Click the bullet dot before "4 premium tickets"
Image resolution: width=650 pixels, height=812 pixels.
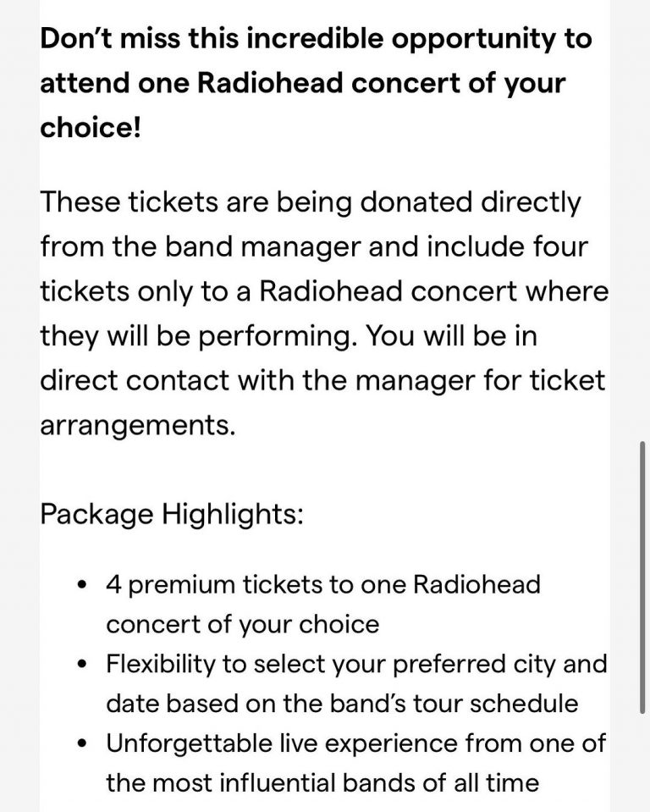coord(80,586)
